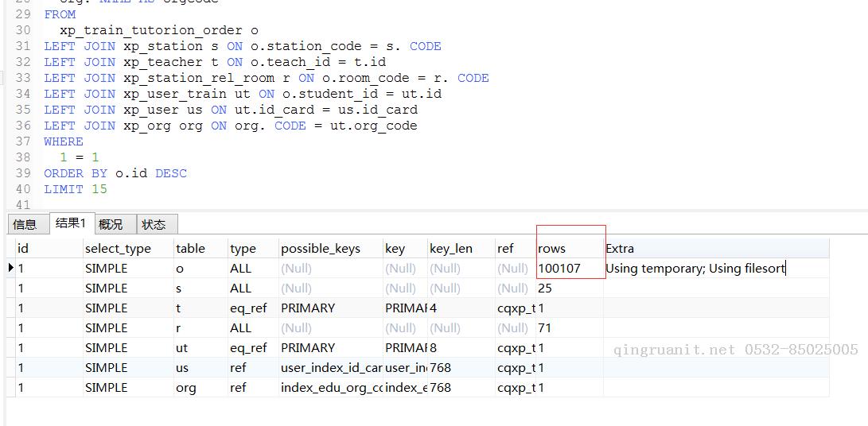Click the Extra column header
Screen dimensions: 868x426
716,249
